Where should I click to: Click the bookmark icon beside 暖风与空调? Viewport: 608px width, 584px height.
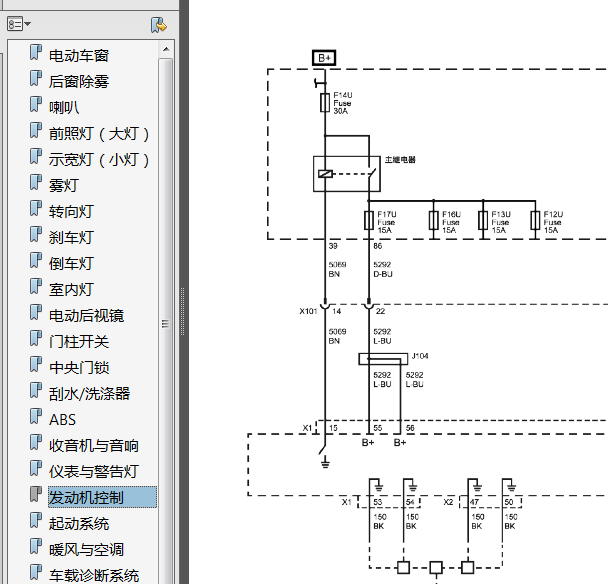pyautogui.click(x=36, y=546)
